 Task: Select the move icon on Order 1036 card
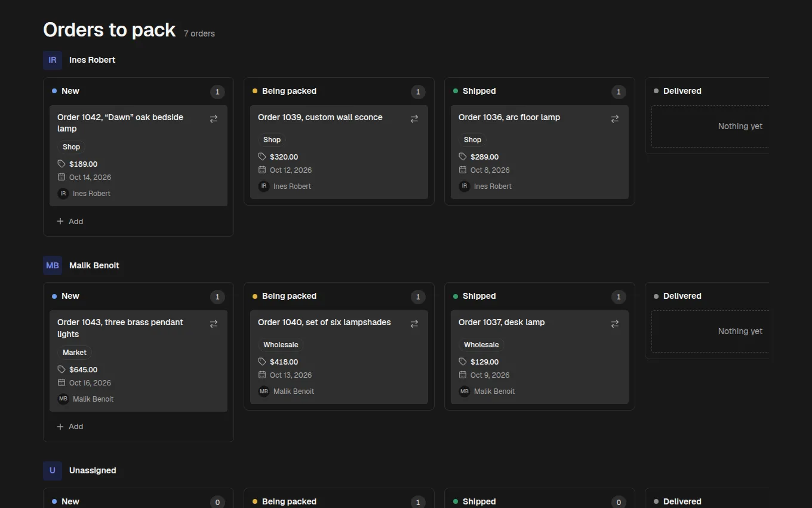615,120
